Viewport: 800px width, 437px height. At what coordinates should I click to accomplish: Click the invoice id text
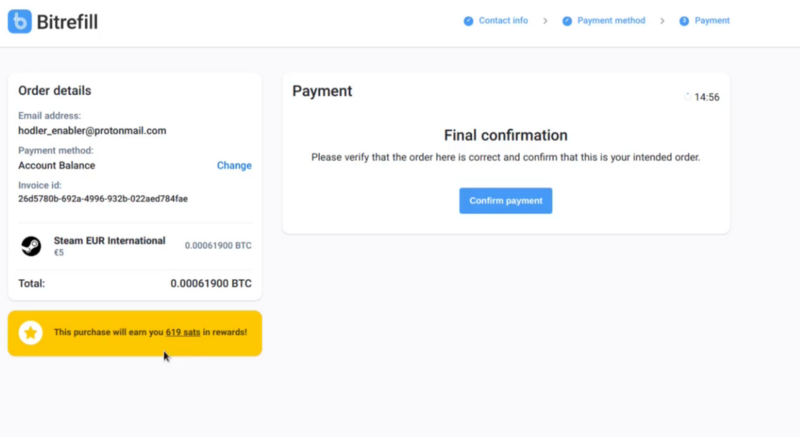103,199
